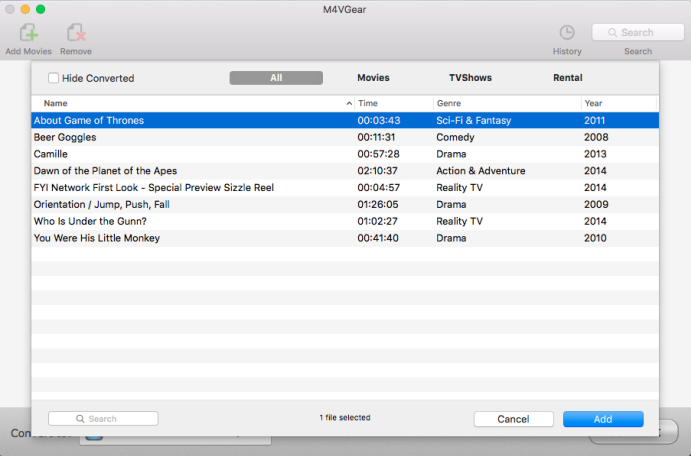Click the year 2008 cell
Image resolution: width=691 pixels, height=456 pixels.
596,137
